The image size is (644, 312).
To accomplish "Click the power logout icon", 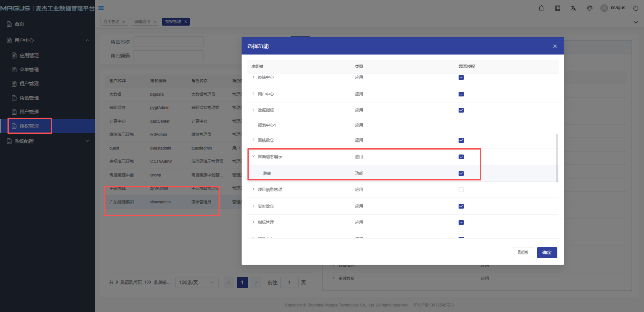I will (635, 8).
